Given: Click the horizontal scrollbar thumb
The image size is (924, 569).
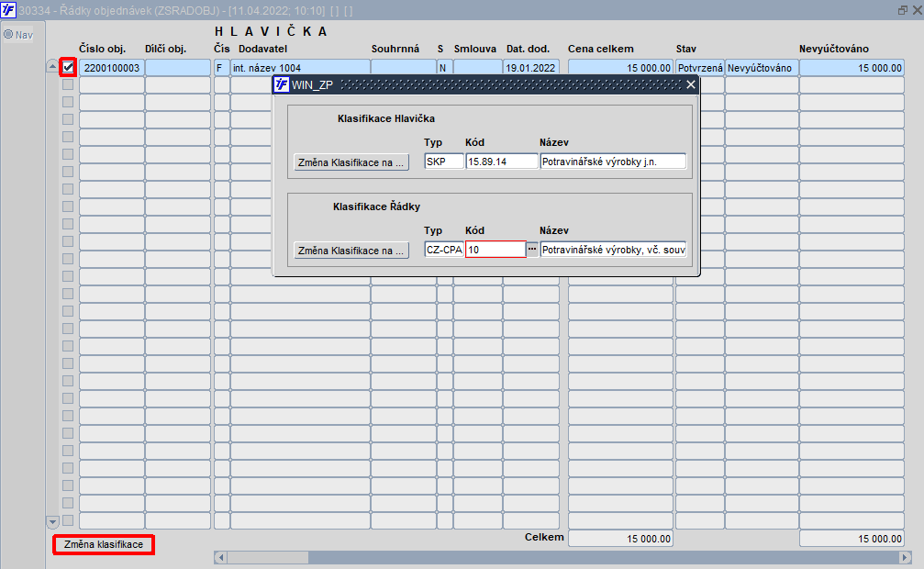Looking at the screenshot, I should click(268, 557).
